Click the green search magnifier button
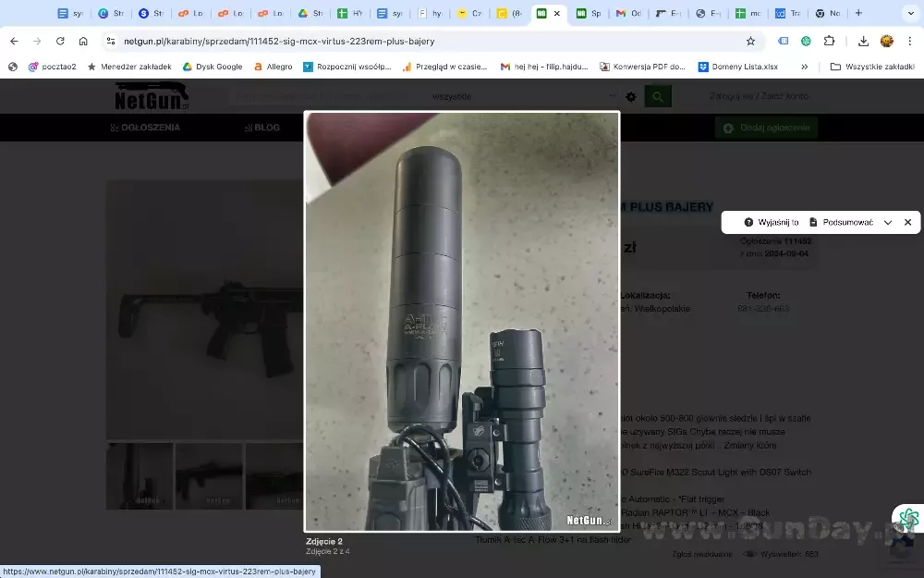The height and width of the screenshot is (578, 924). pyautogui.click(x=658, y=96)
